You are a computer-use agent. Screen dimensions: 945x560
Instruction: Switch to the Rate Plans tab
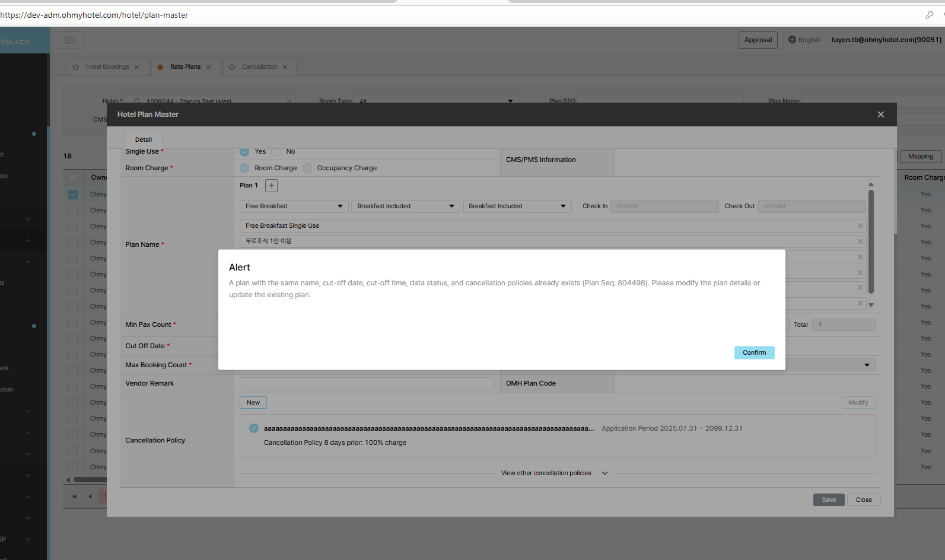pos(186,67)
